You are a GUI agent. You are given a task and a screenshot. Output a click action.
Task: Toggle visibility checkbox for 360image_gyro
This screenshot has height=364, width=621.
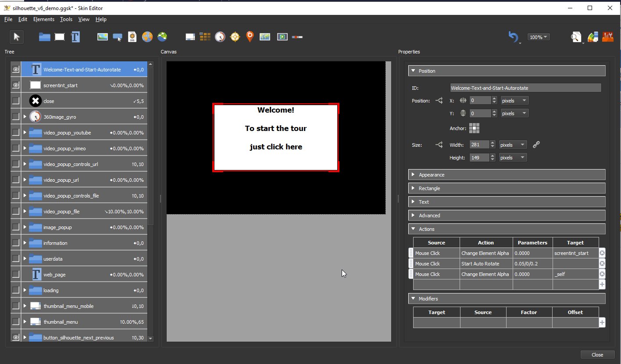[x=16, y=117]
